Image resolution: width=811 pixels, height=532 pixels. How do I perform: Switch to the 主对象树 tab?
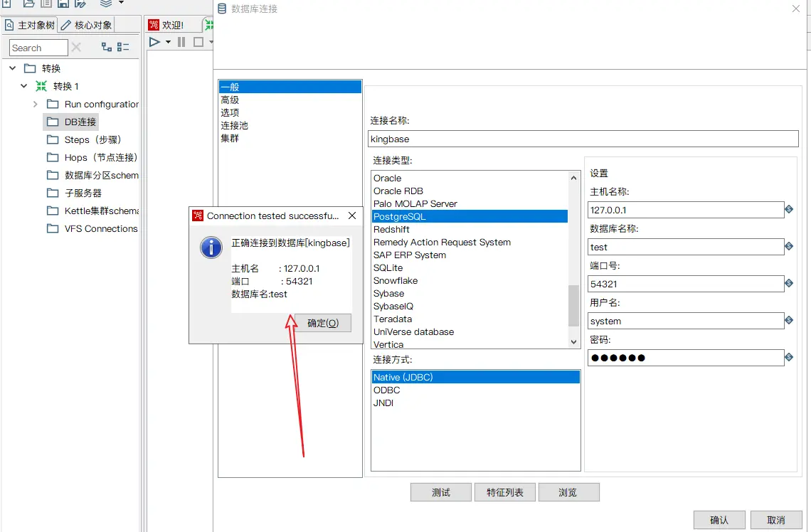pyautogui.click(x=29, y=25)
